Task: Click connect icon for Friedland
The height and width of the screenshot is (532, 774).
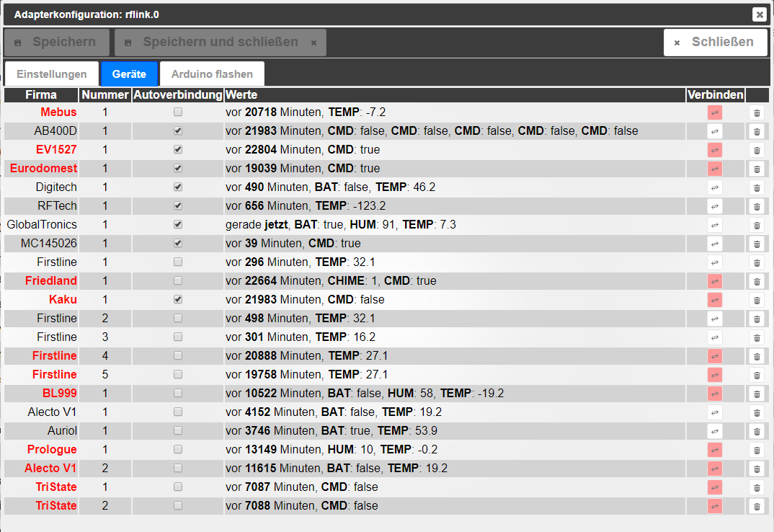Action: (x=715, y=282)
